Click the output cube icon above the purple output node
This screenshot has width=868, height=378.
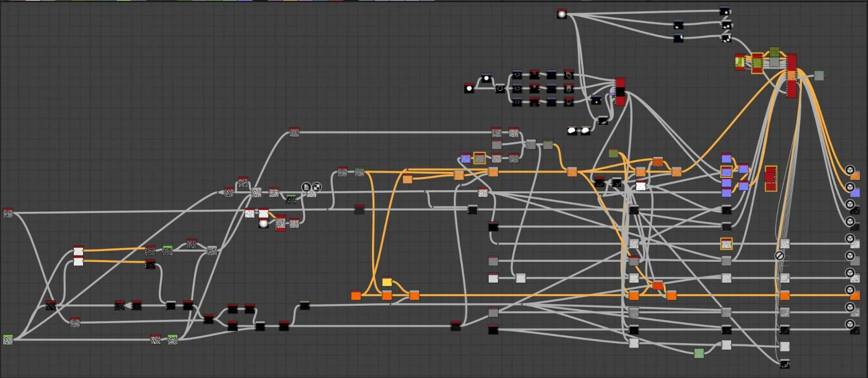[850, 187]
